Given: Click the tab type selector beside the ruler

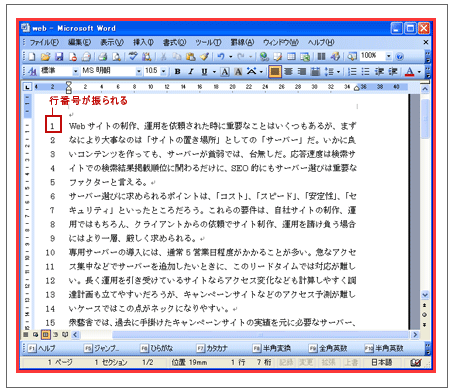Looking at the screenshot, I should 27,87.
